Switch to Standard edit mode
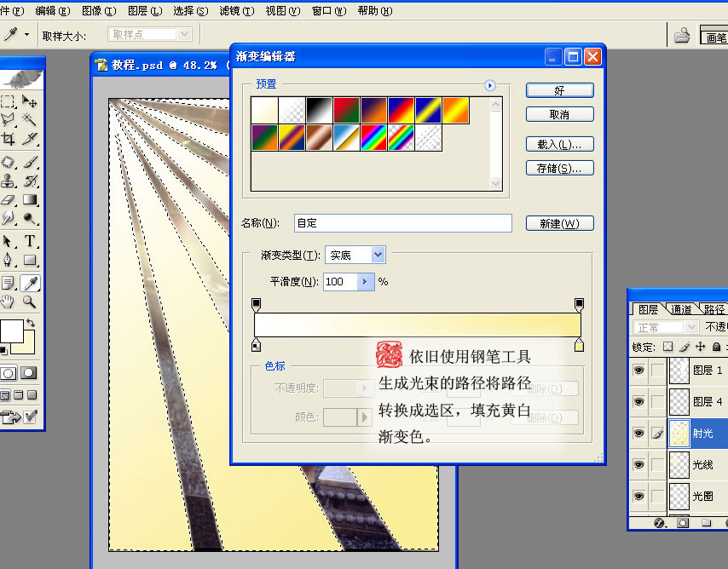Image resolution: width=728 pixels, height=569 pixels. point(9,373)
